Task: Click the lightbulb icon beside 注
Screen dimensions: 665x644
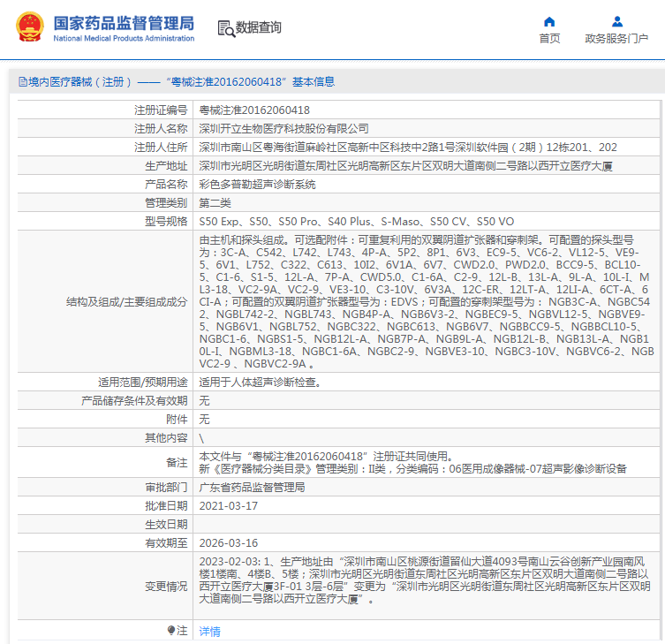Action: pos(171,630)
